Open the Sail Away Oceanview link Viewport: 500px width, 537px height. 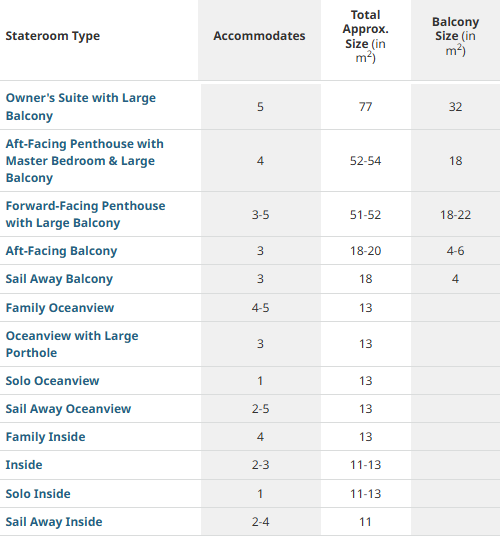68,409
